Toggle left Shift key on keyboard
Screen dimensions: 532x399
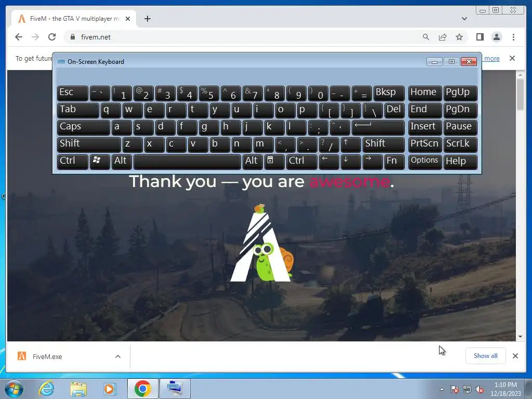tap(89, 144)
